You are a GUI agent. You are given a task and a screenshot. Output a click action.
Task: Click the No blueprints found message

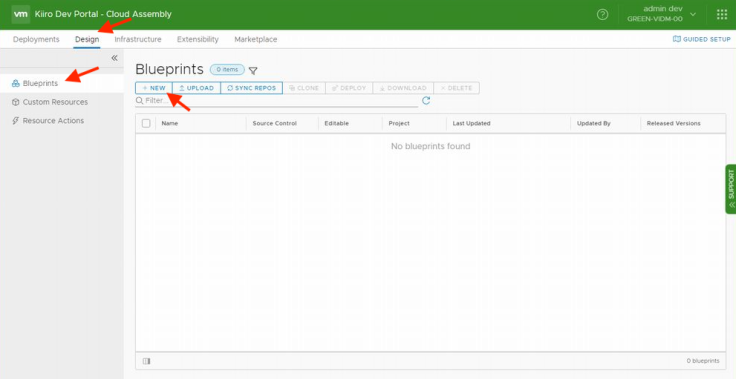(430, 146)
